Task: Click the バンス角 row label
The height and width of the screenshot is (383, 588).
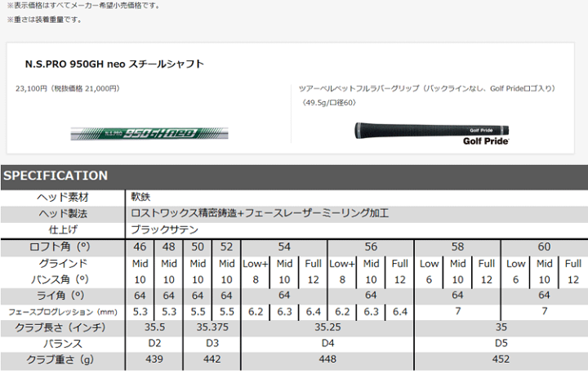Action: coord(60,279)
